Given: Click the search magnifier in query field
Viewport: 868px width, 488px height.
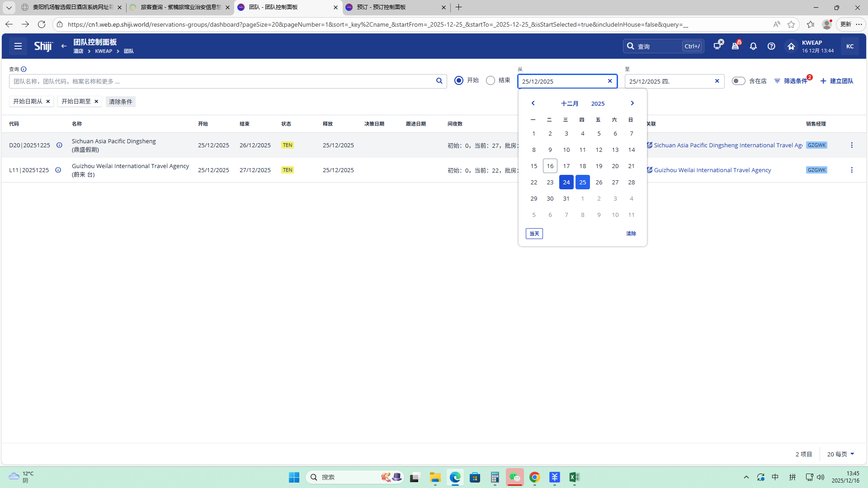Looking at the screenshot, I should [439, 81].
